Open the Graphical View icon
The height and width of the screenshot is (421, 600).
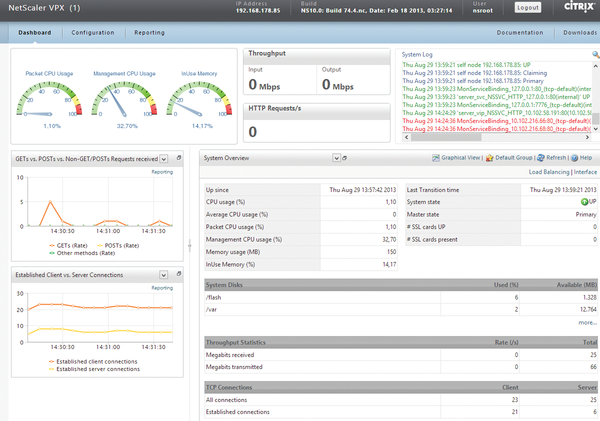(x=435, y=158)
